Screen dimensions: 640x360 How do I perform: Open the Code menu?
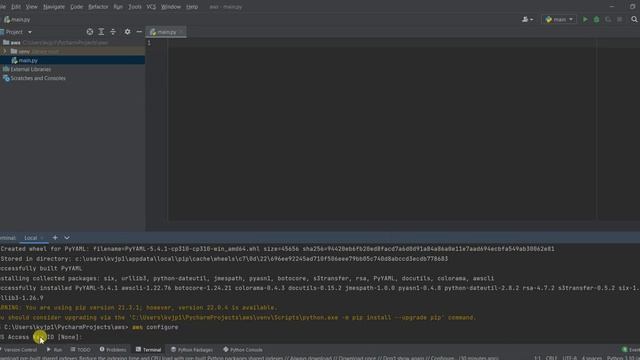coord(76,7)
